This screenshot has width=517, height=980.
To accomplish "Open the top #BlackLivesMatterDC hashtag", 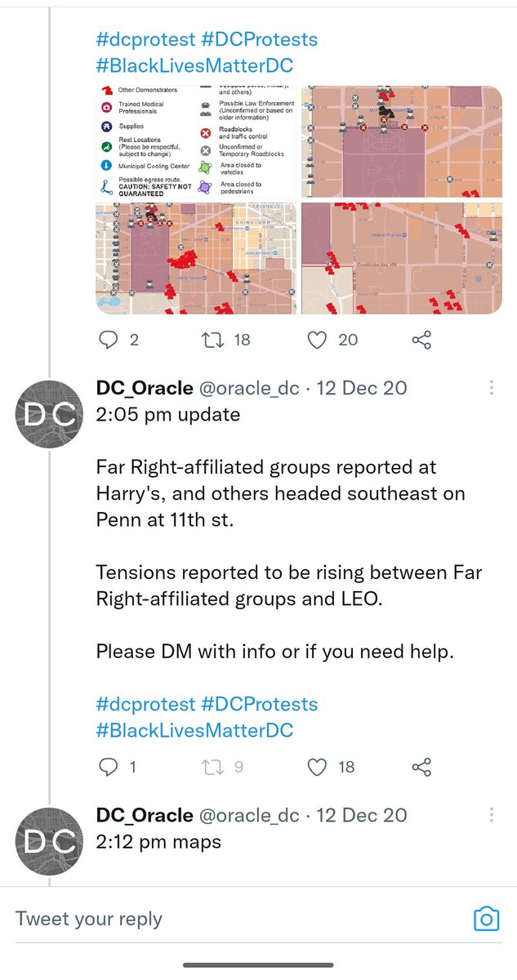I will point(194,65).
